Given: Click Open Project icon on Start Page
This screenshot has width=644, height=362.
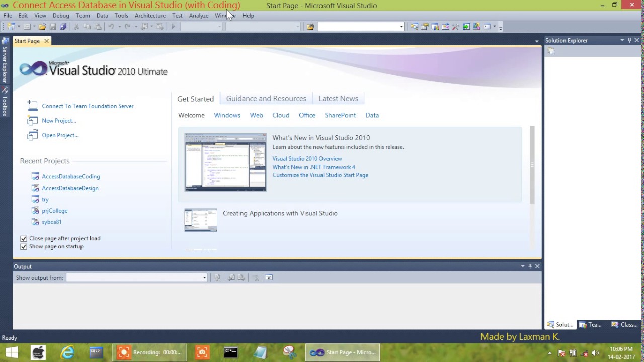Looking at the screenshot, I should click(32, 135).
